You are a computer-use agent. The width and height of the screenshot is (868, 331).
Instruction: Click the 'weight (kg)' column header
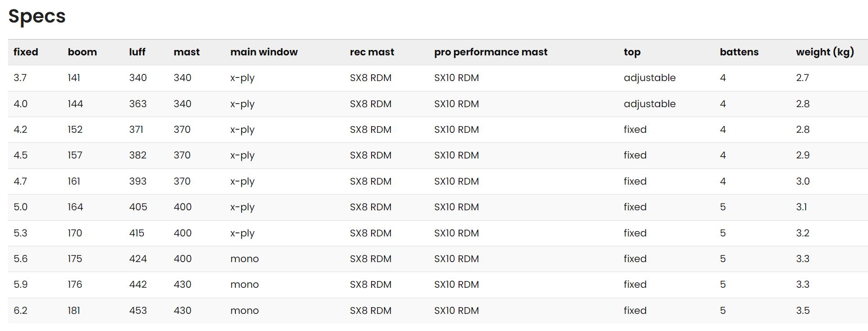pos(825,52)
